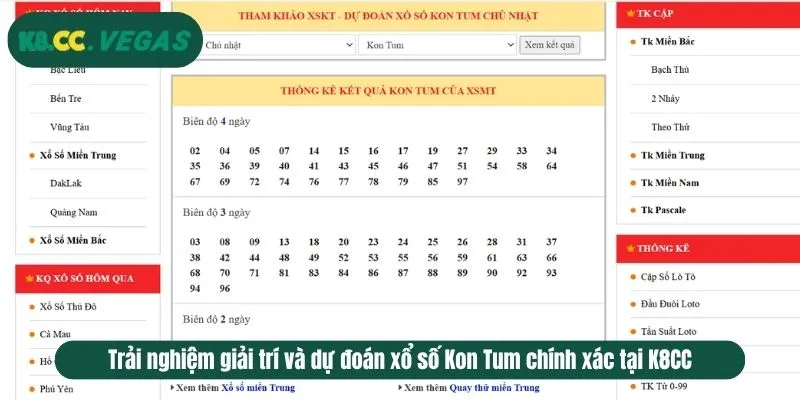This screenshot has width=800, height=400.
Task: Click the Biên độ 4 ngày heading
Action: tap(216, 121)
